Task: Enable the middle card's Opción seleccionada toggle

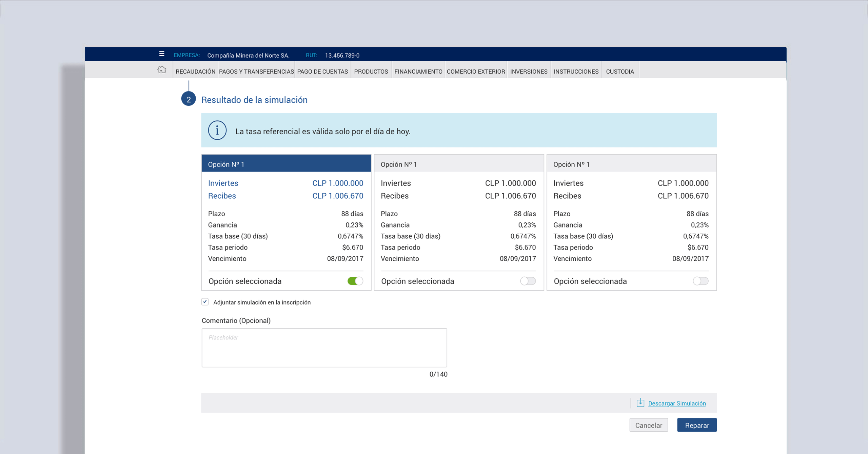Action: (x=528, y=281)
